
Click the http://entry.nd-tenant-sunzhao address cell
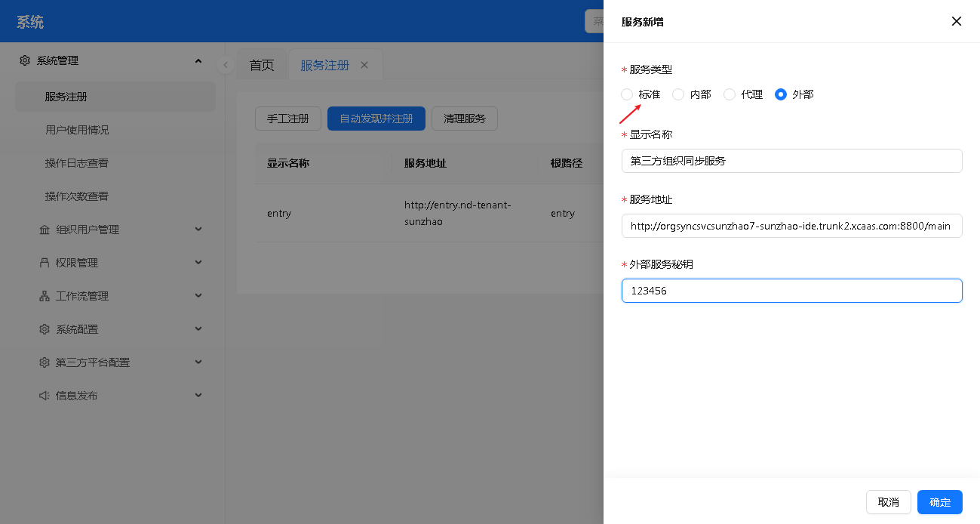click(458, 214)
